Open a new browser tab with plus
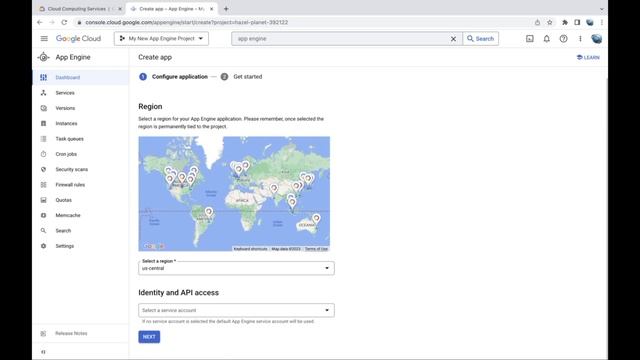This screenshot has width=640, height=360. (x=226, y=9)
